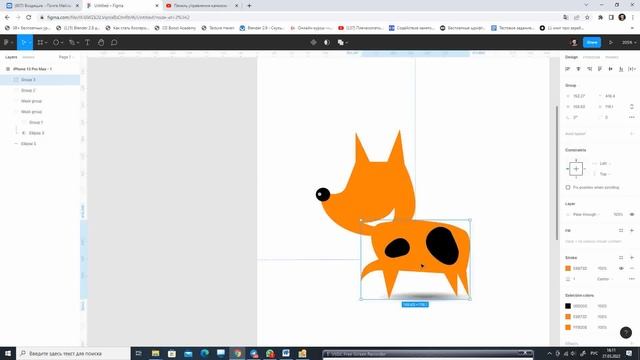Select the Text tool
Image resolution: width=640 pixels, height=360 pixels.
pos(87,42)
